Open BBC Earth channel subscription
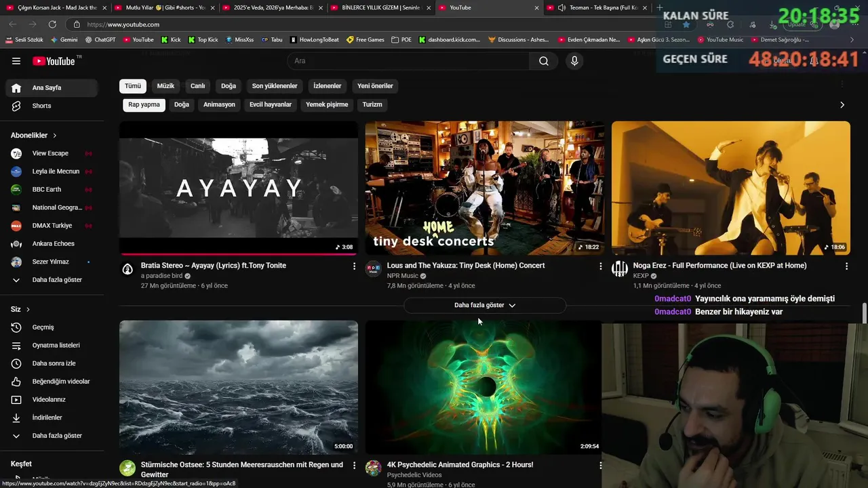Screen dimensions: 868x488 pyautogui.click(x=52, y=189)
